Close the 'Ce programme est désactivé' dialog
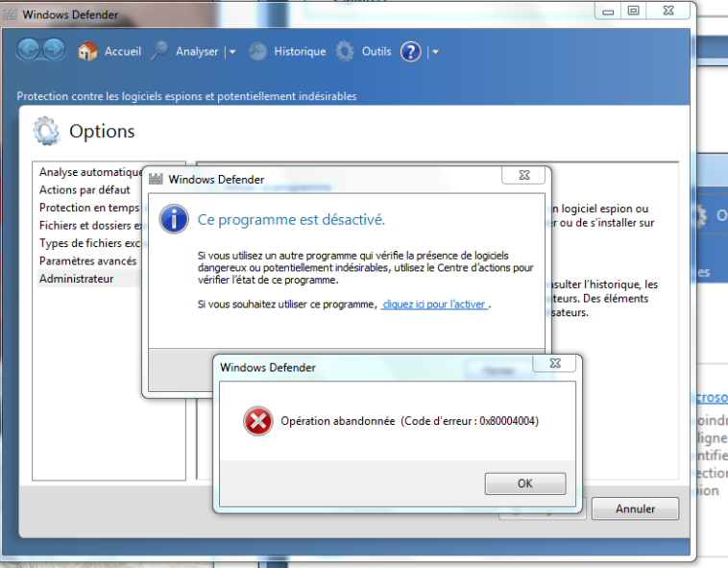Screen dimensions: 728x568 [x=524, y=175]
